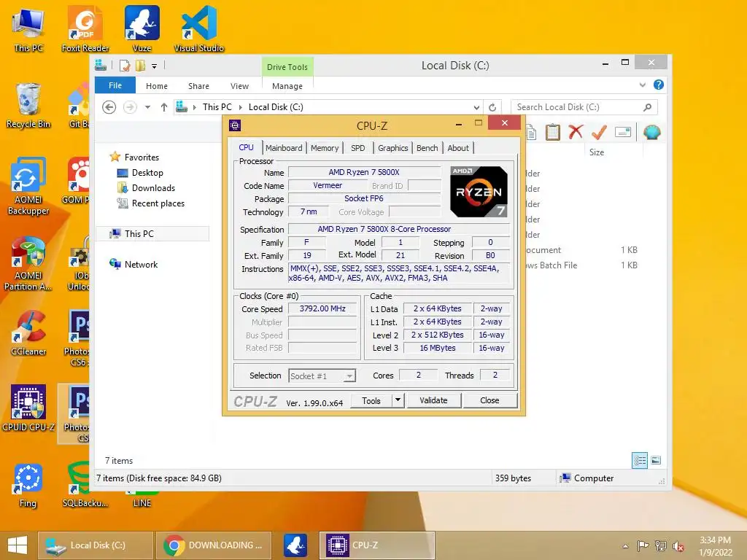Click the AMD Ryzen 7 logo image
Image resolution: width=747 pixels, height=560 pixels.
479,192
